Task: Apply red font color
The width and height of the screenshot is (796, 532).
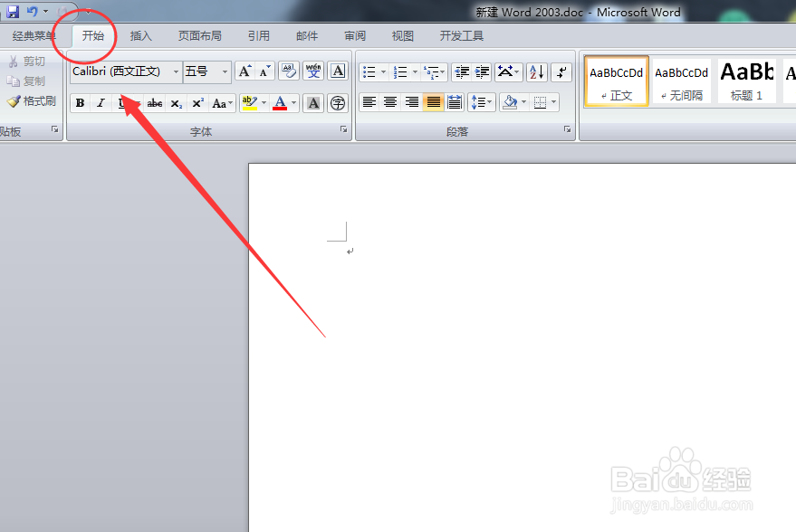Action: click(280, 103)
